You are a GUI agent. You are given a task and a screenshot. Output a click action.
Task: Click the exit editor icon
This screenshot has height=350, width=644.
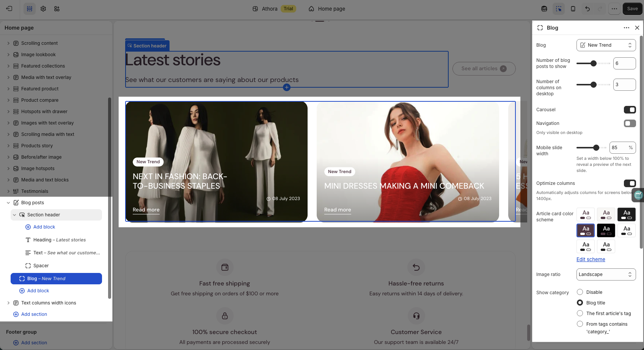coord(9,9)
